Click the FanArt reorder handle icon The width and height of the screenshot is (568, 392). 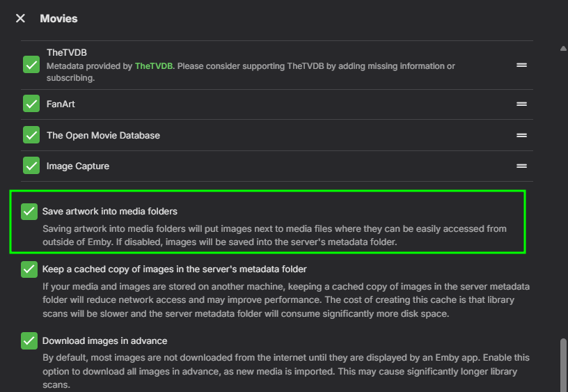click(521, 104)
